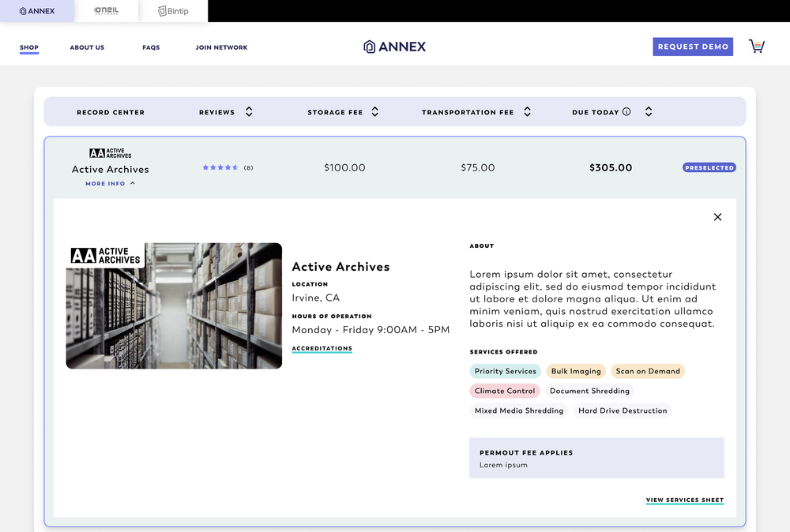The width and height of the screenshot is (790, 532).
Task: Open the Shop navigation item
Action: pyautogui.click(x=29, y=47)
